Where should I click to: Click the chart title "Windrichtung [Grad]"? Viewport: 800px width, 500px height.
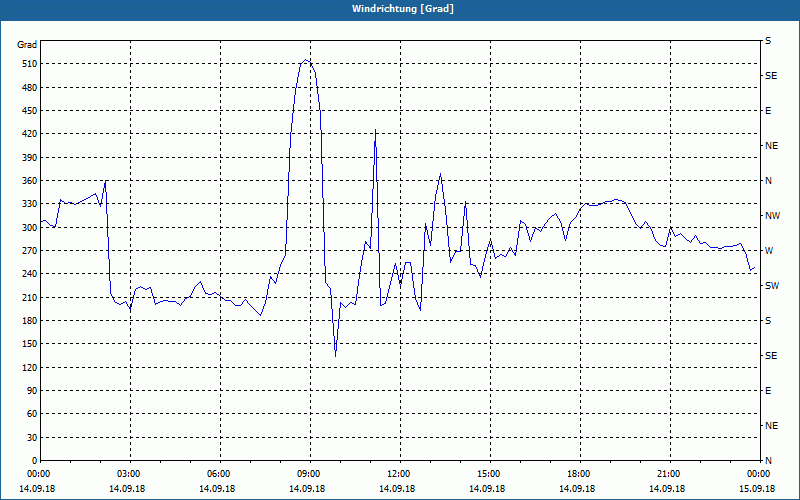403,9
